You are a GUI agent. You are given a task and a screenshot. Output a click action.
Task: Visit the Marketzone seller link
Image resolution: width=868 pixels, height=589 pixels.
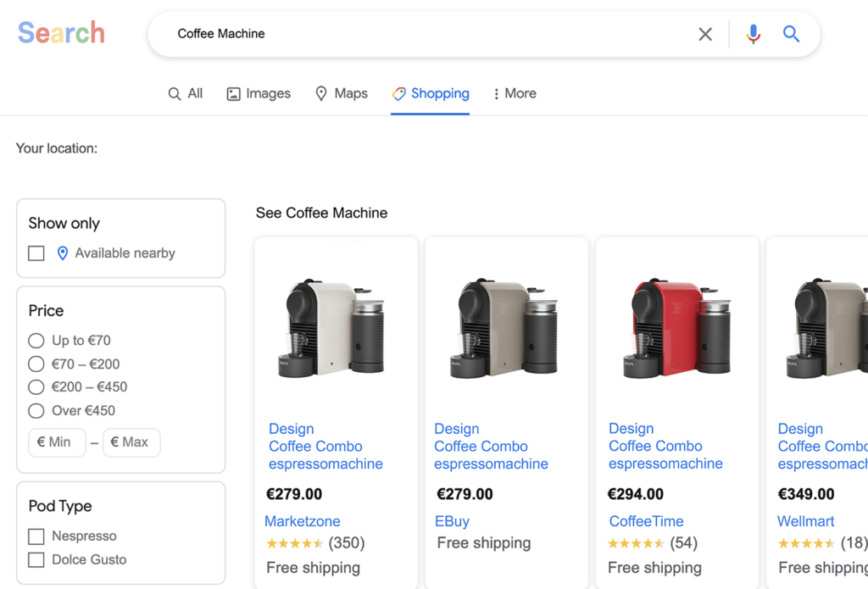tap(303, 521)
